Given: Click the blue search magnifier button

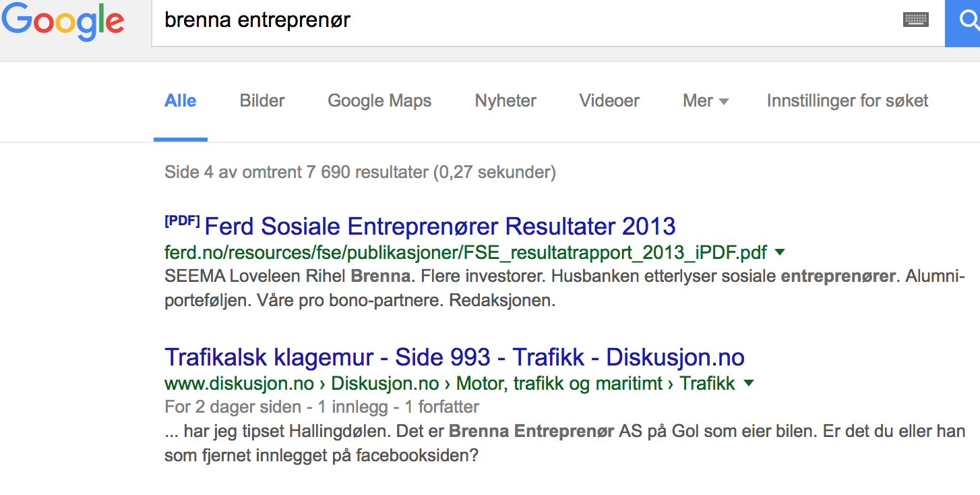Looking at the screenshot, I should [964, 22].
